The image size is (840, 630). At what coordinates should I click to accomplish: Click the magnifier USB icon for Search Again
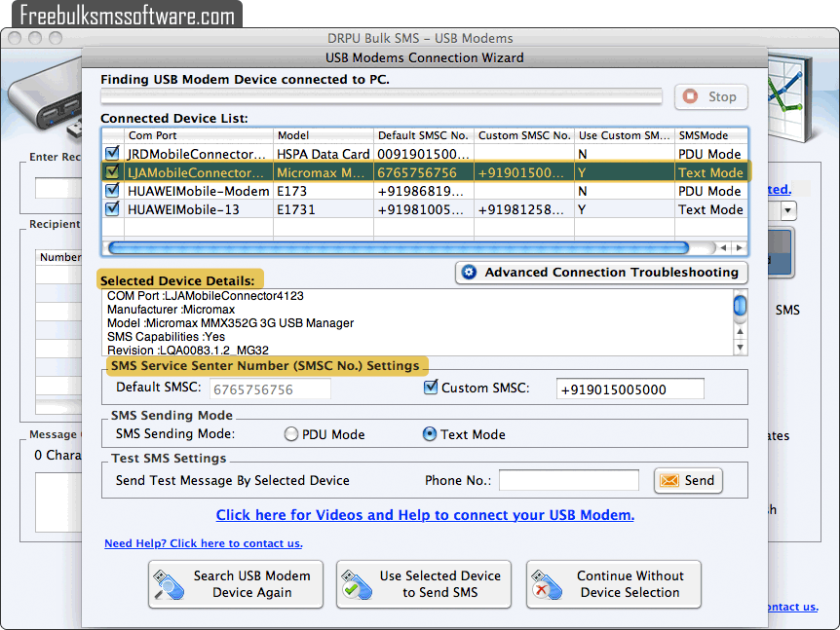tap(169, 585)
